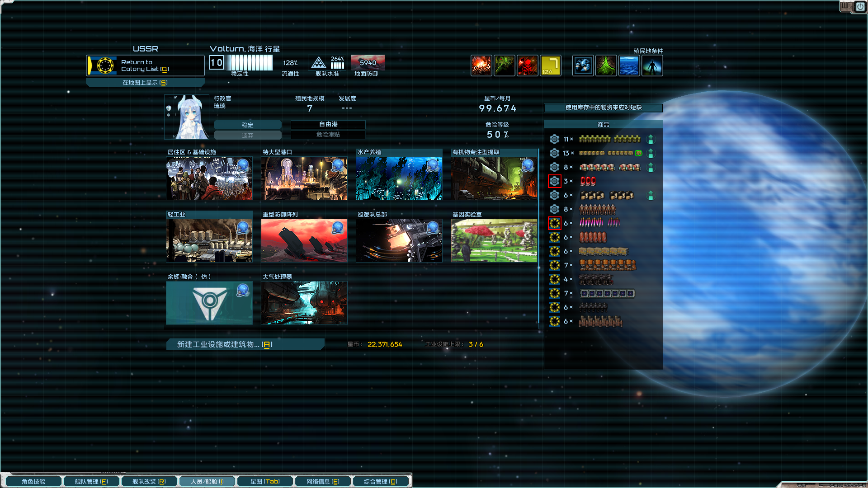Click the 在地图上显示 button
Image resolution: width=868 pixels, height=488 pixels.
point(145,83)
